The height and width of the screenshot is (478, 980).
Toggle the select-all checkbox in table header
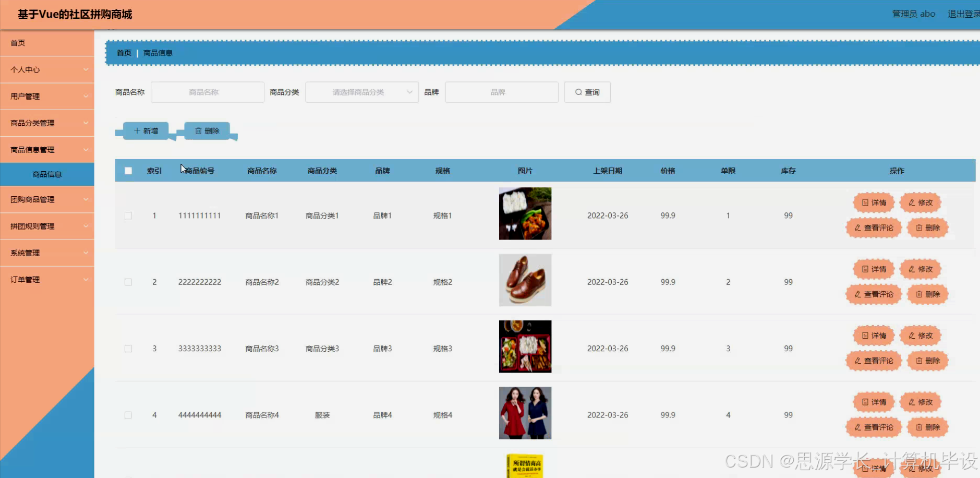[128, 170]
